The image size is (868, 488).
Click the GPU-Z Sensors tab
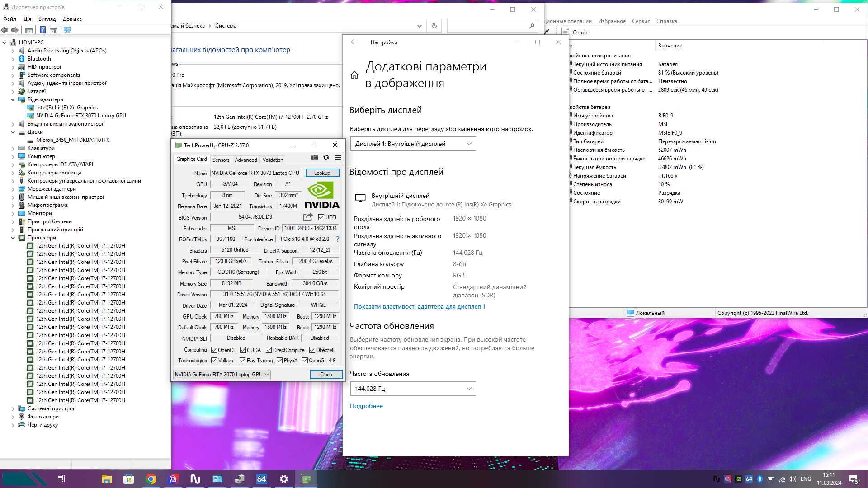coord(220,159)
